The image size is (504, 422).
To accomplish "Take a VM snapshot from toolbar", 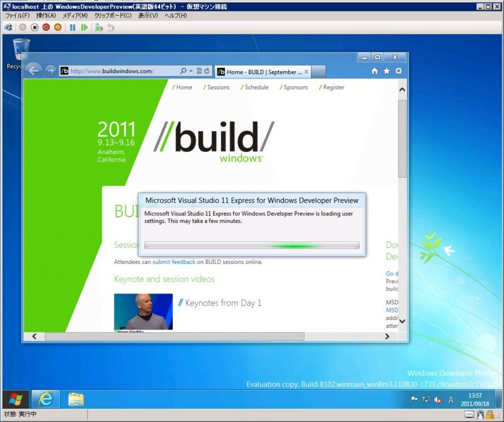I will (x=99, y=27).
